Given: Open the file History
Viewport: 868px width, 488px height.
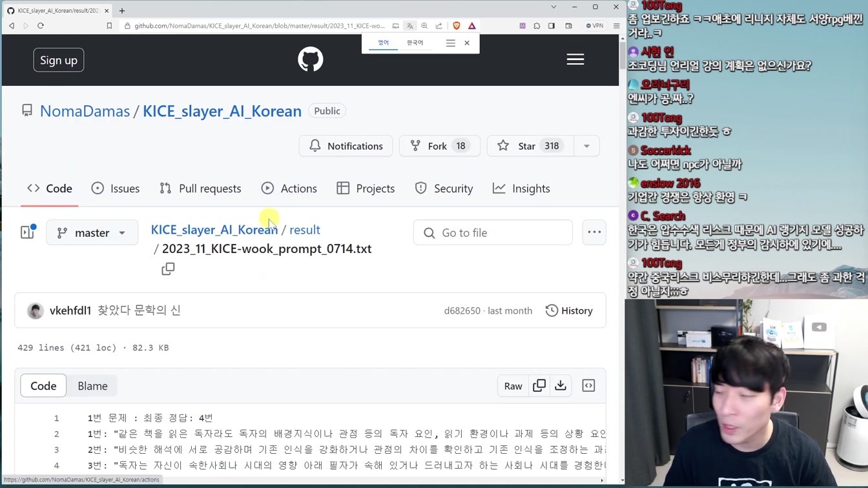Looking at the screenshot, I should 569,310.
